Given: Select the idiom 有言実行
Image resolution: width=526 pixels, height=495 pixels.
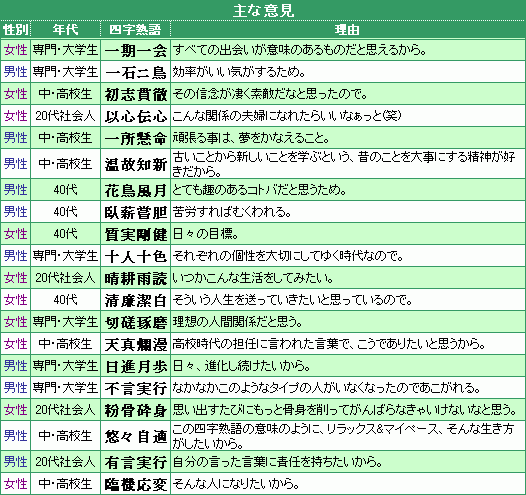Looking at the screenshot, I should tap(136, 462).
